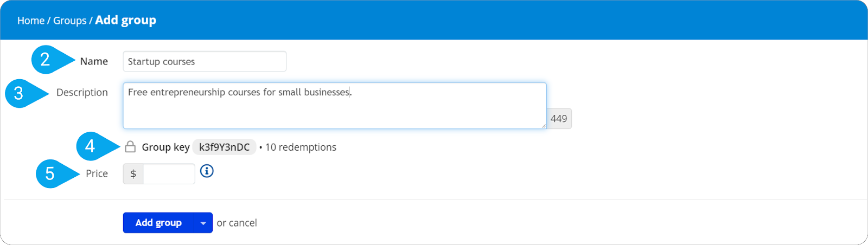Open the price info icon
The width and height of the screenshot is (868, 245).
coord(207,171)
